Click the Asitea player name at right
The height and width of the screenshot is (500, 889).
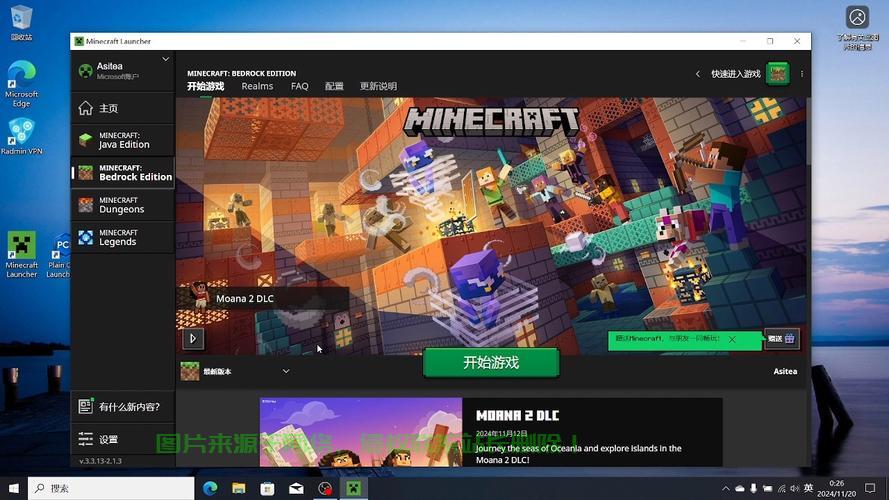785,371
